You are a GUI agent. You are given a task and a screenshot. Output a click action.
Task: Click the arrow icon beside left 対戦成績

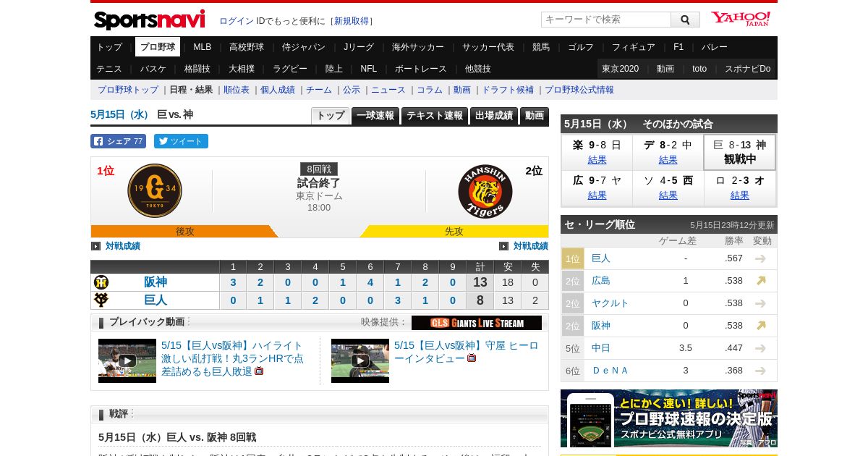[95, 246]
